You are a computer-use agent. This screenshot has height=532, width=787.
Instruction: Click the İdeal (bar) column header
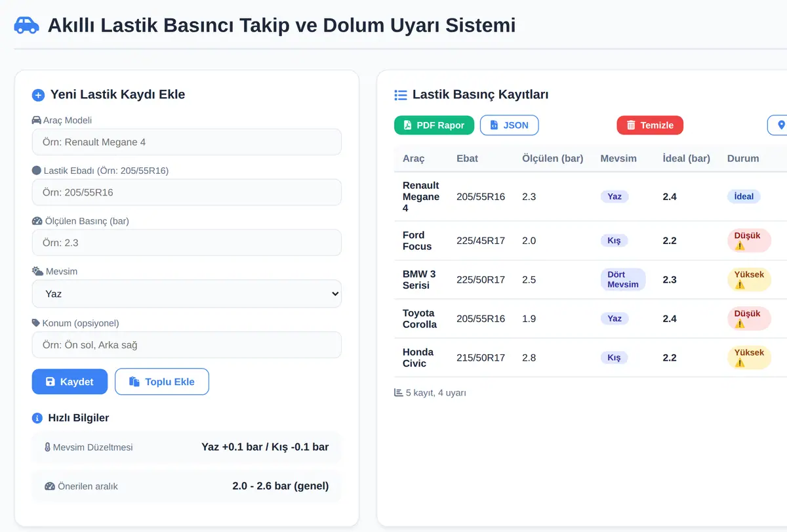(687, 158)
